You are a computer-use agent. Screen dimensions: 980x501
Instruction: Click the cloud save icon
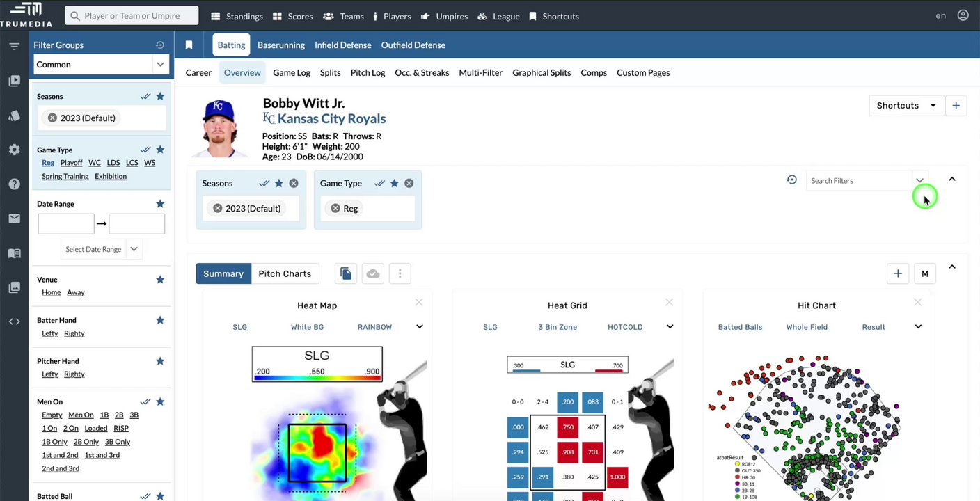point(373,273)
